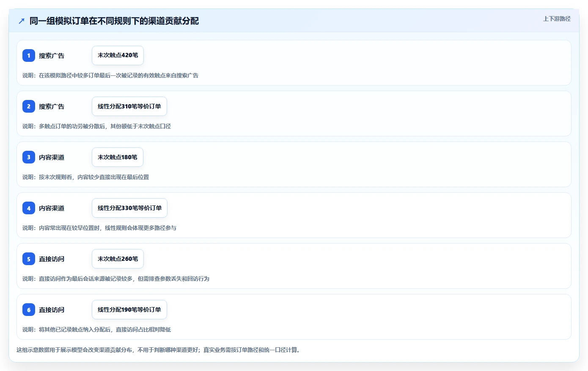The height and width of the screenshot is (371, 588).
Task: Click the note 直接访问作为最后会话来源被记录较多
Action: click(x=116, y=279)
